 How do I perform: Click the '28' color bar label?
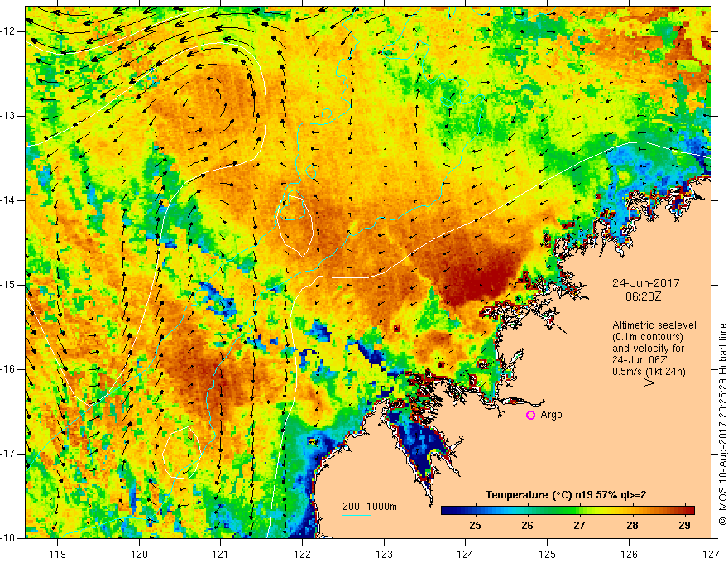(x=632, y=526)
